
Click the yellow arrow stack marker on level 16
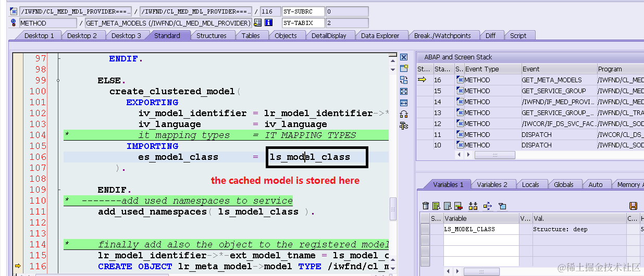(423, 80)
